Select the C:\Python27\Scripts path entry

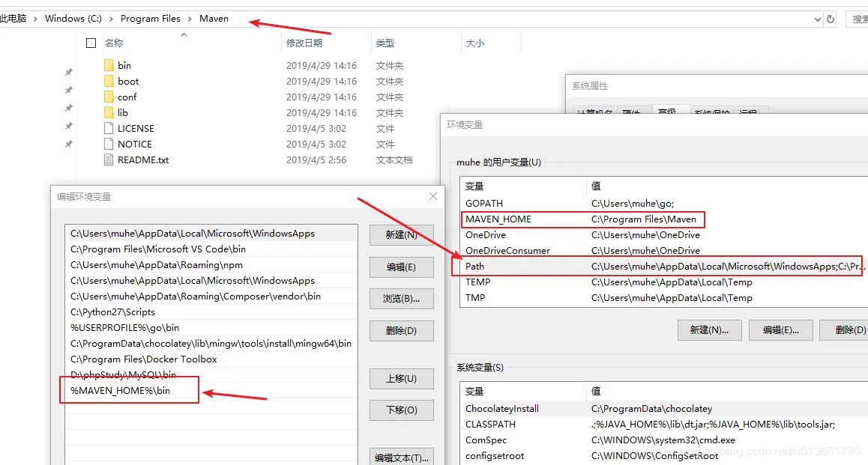(211, 311)
